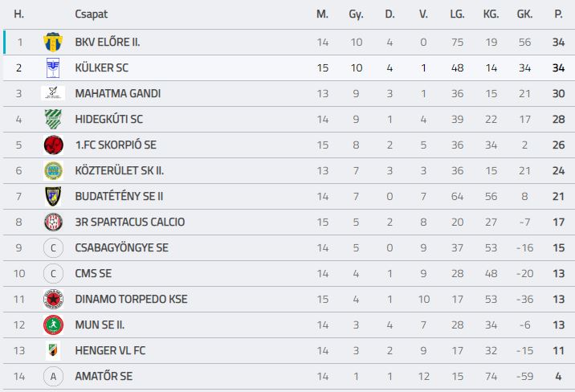Click the M. matches played header

pos(322,14)
